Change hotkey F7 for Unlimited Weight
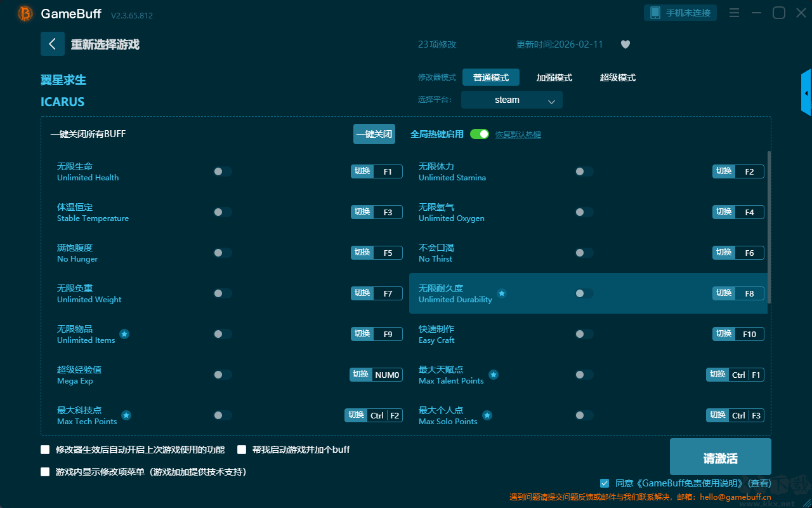This screenshot has width=812, height=508. 377,293
